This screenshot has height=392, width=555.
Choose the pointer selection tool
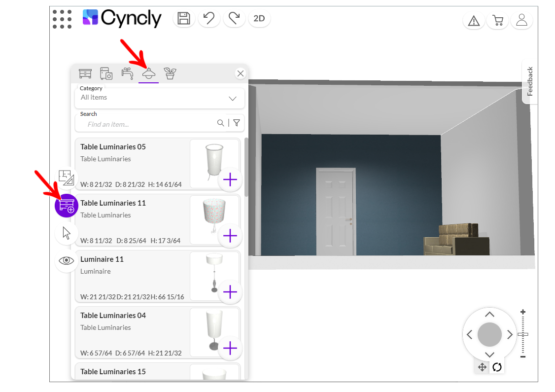(66, 233)
